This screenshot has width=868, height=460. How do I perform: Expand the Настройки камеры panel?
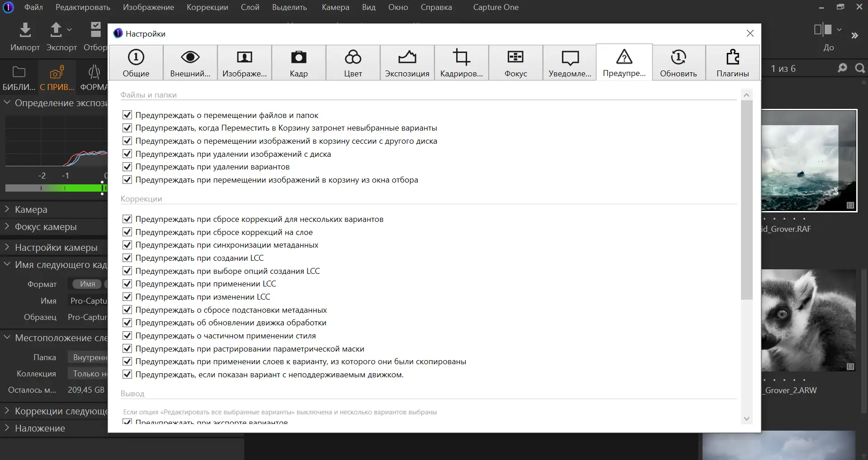pos(7,247)
